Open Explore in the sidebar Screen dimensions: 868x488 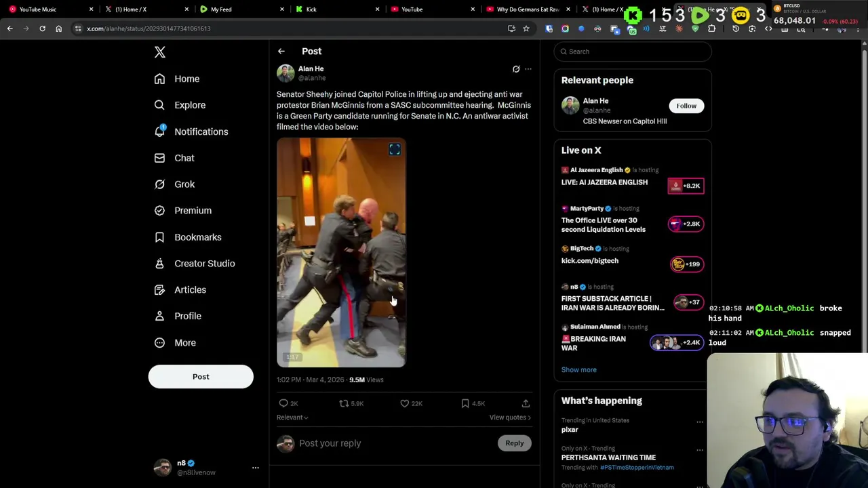pyautogui.click(x=180, y=105)
